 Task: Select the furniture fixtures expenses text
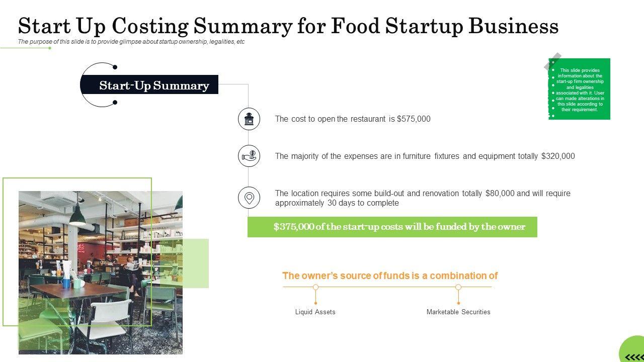425,156
